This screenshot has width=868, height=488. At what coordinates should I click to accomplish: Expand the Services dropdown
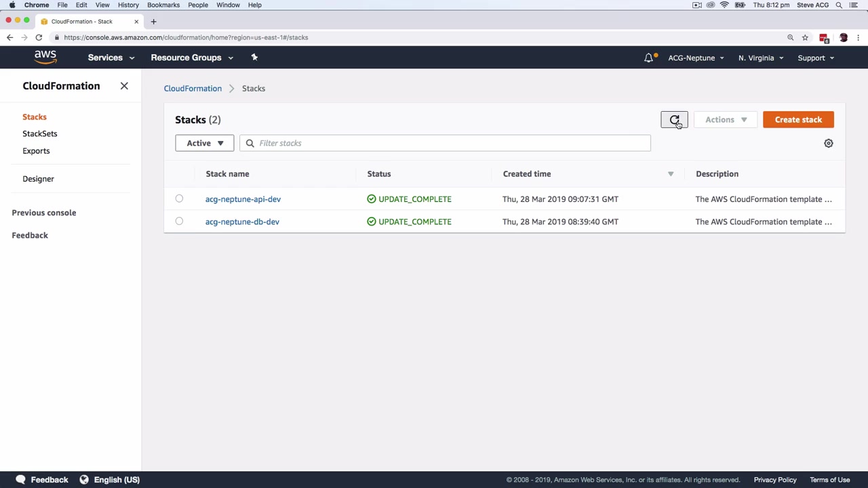111,58
